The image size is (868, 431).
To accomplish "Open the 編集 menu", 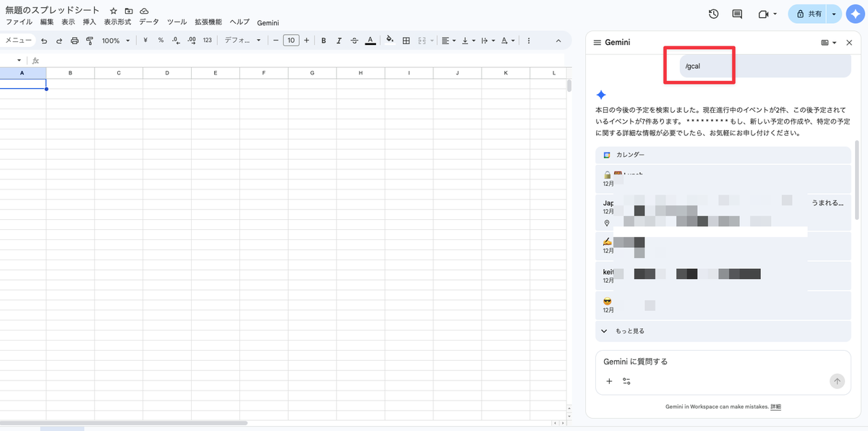I will pos(47,22).
